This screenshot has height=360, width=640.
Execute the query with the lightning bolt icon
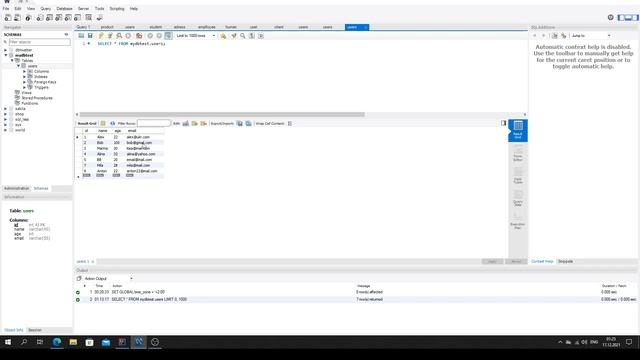101,36
